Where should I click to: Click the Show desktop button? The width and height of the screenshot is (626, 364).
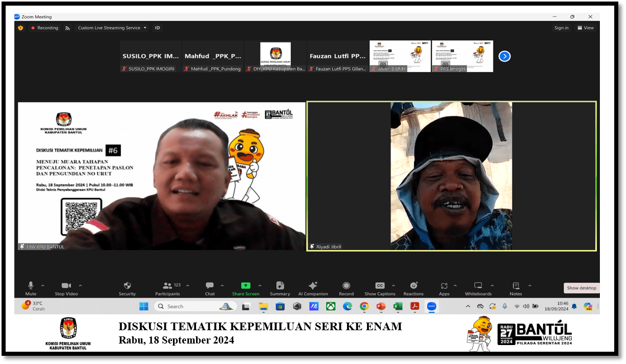pyautogui.click(x=581, y=288)
